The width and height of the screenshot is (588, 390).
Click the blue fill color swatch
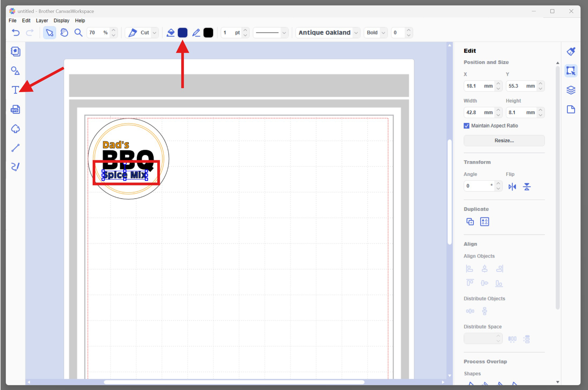pos(183,33)
